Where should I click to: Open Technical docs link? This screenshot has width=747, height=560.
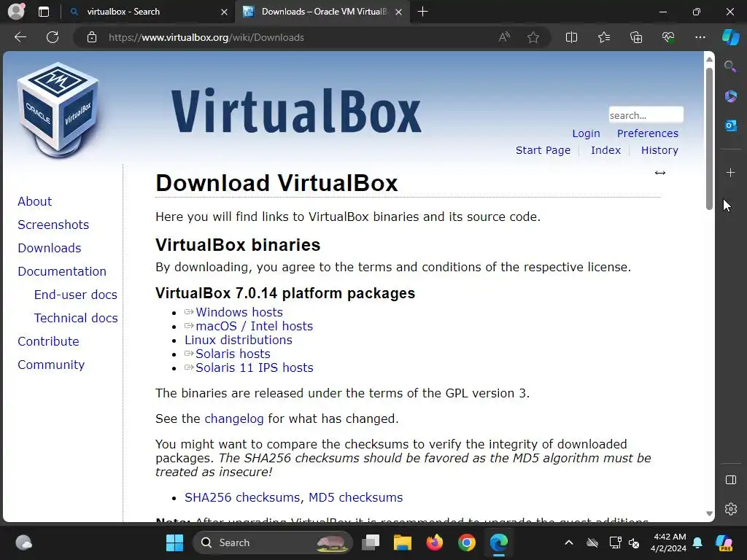[x=76, y=318]
